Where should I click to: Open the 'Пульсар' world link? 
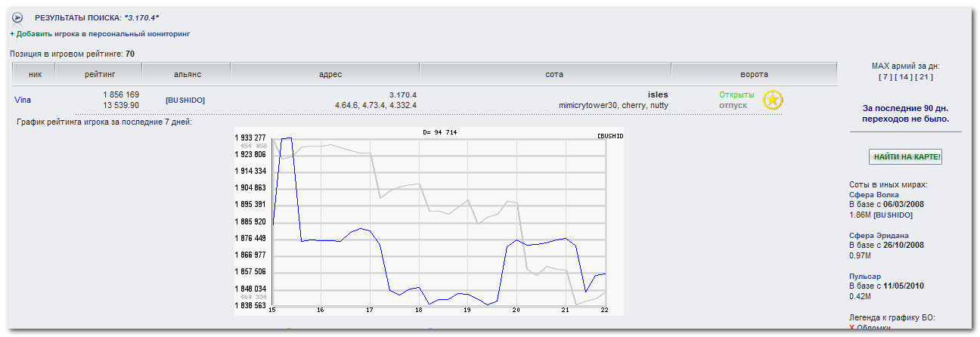pyautogui.click(x=865, y=276)
